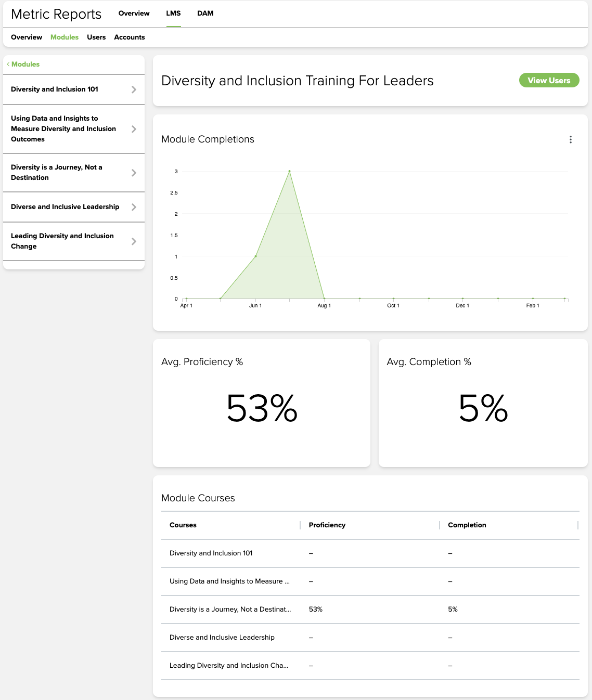Go back using the Modules breadcrumb link

[25, 64]
